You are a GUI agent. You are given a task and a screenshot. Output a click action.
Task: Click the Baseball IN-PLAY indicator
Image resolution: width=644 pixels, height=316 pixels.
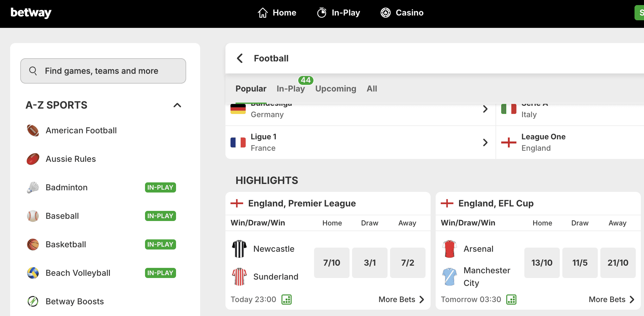click(x=160, y=216)
